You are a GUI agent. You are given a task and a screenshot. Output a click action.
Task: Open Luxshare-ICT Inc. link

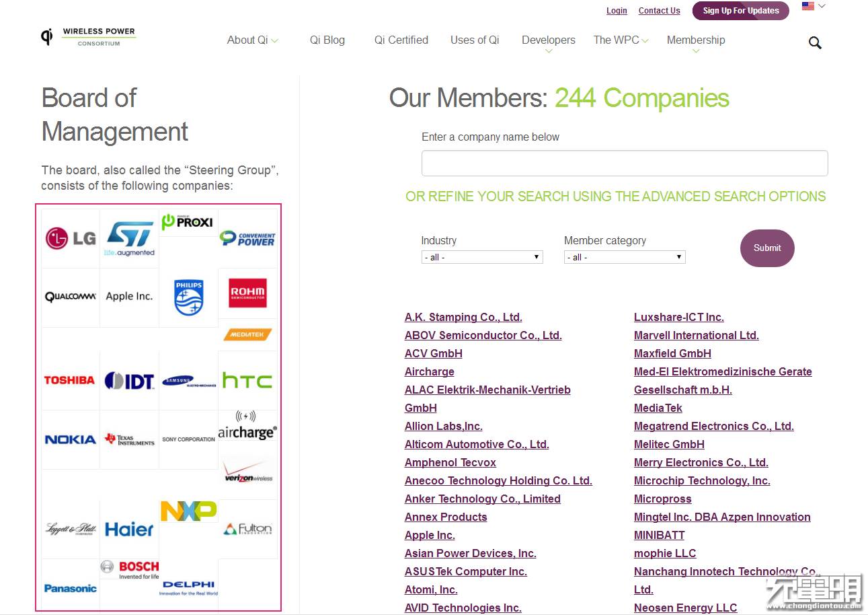click(x=679, y=318)
